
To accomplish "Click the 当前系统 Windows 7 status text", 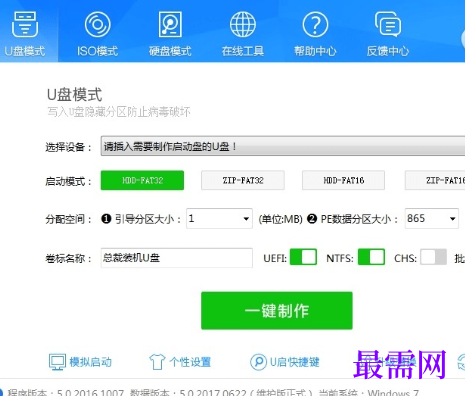I will tap(369, 392).
